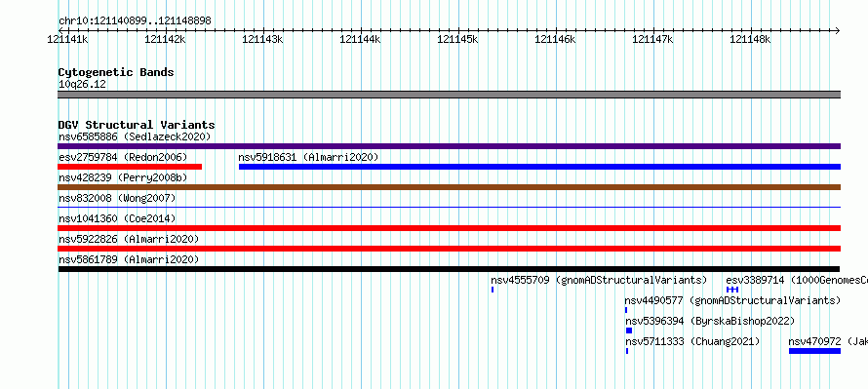Click the blue nsv470972 variant bar
The height and width of the screenshot is (389, 868).
815,351
